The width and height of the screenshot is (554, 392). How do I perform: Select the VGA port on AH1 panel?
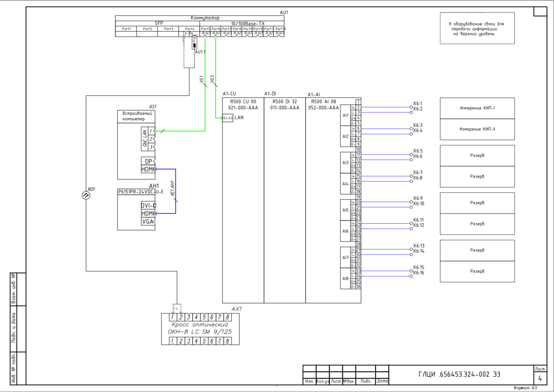pos(148,221)
